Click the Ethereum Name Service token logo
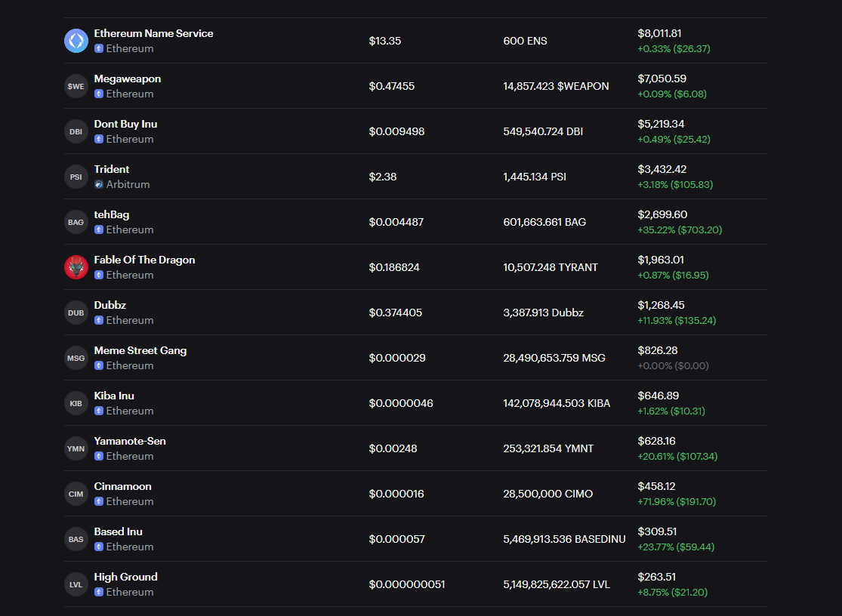Screen dimensions: 842x616 [76, 41]
